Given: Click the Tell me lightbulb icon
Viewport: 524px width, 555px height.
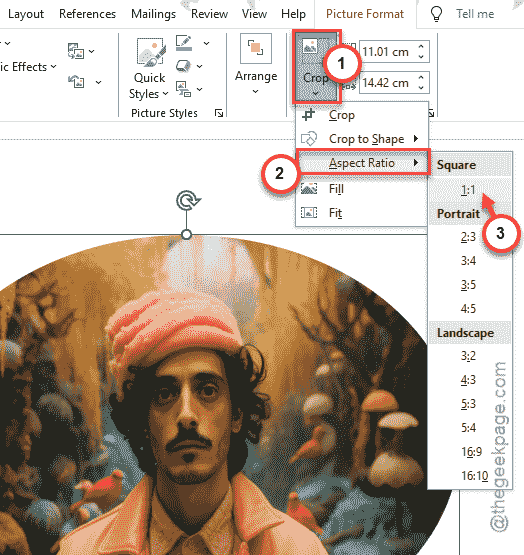Looking at the screenshot, I should (436, 14).
